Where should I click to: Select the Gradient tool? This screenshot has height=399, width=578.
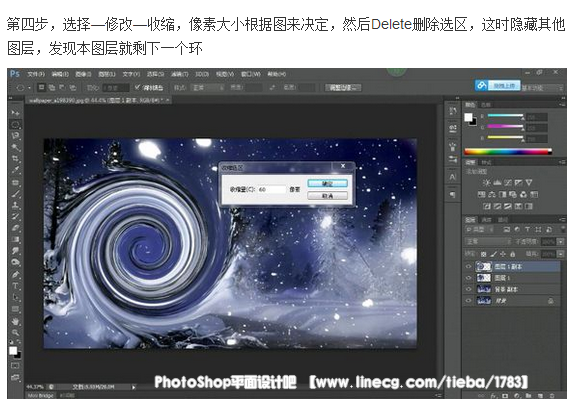(x=15, y=240)
